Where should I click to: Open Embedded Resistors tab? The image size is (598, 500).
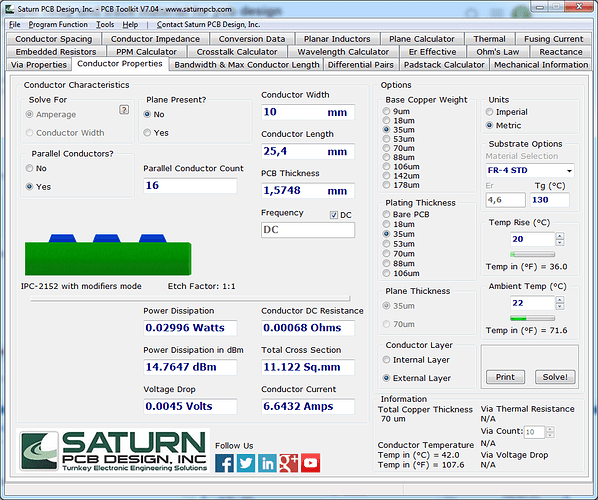click(56, 52)
